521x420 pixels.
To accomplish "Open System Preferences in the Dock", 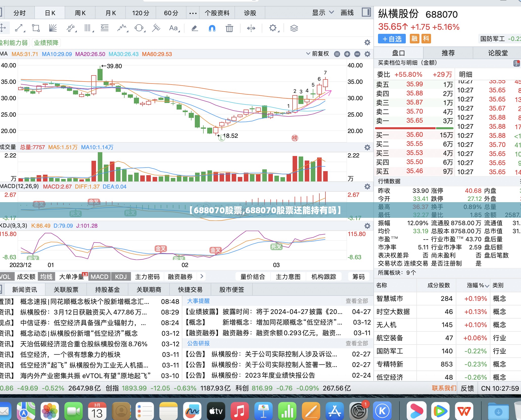I will pyautogui.click(x=358, y=411).
